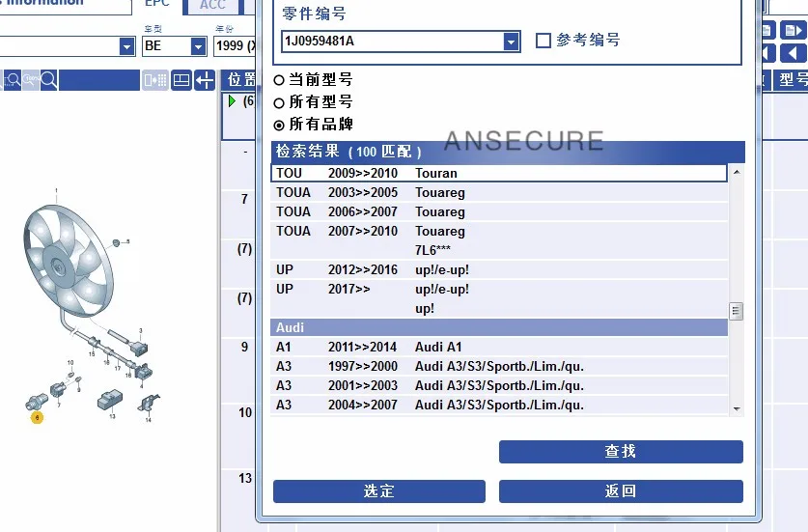Open the dropdown left of the BE field
The image size is (808, 532).
126,46
